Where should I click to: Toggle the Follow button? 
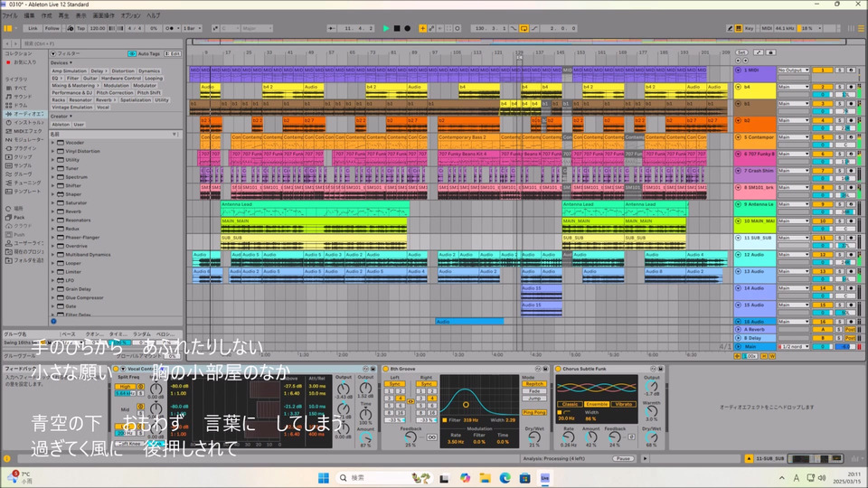tap(52, 28)
